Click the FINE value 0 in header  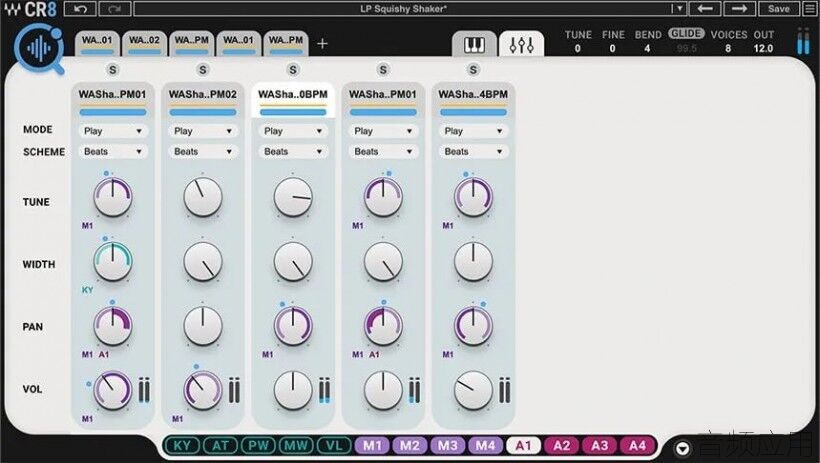coord(612,49)
